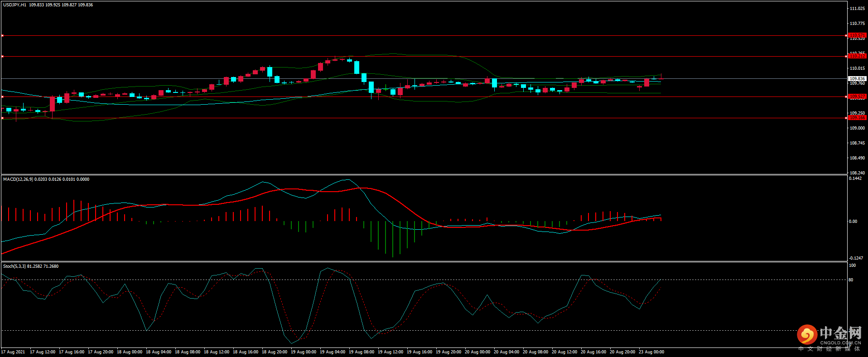Select the 110.571 red price level tag
This screenshot has height=357, width=868.
(x=857, y=35)
